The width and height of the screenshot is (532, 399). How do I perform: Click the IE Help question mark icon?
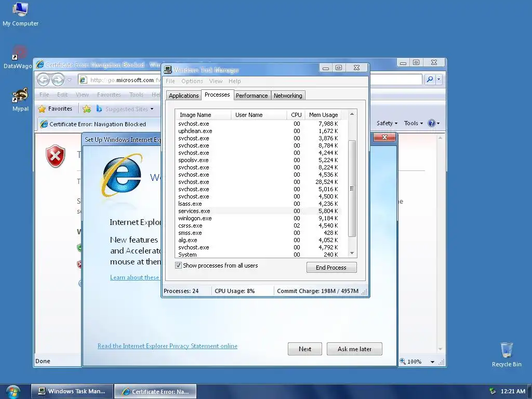[431, 123]
